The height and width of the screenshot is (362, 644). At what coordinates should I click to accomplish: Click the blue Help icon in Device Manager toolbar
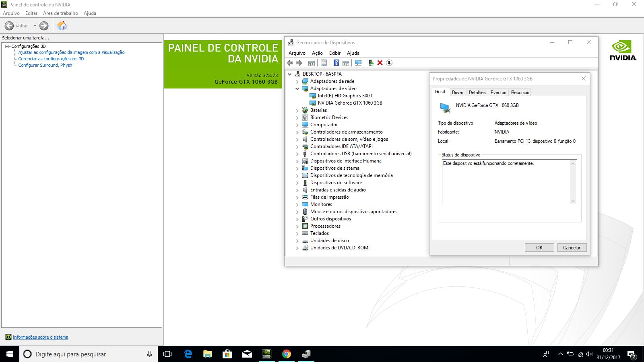[x=336, y=63]
